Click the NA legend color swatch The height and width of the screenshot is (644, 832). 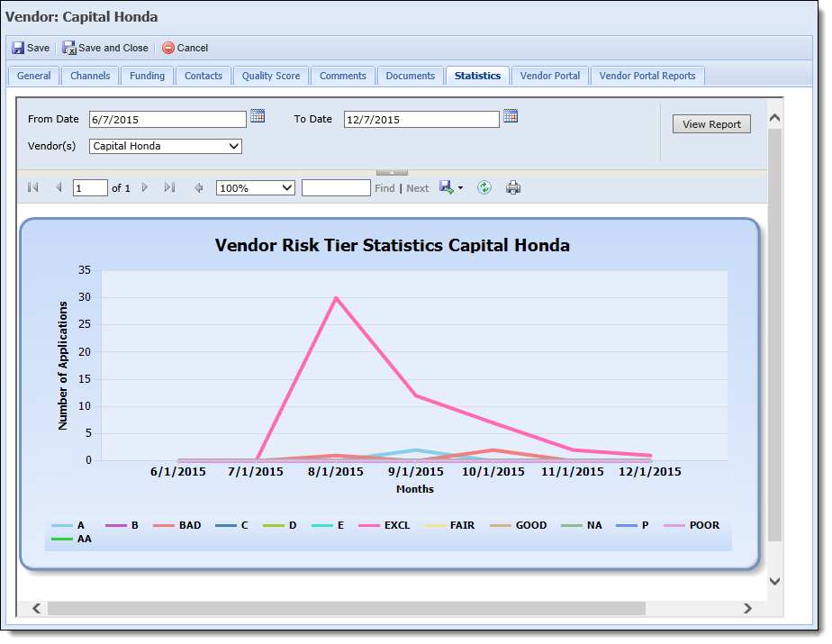572,526
